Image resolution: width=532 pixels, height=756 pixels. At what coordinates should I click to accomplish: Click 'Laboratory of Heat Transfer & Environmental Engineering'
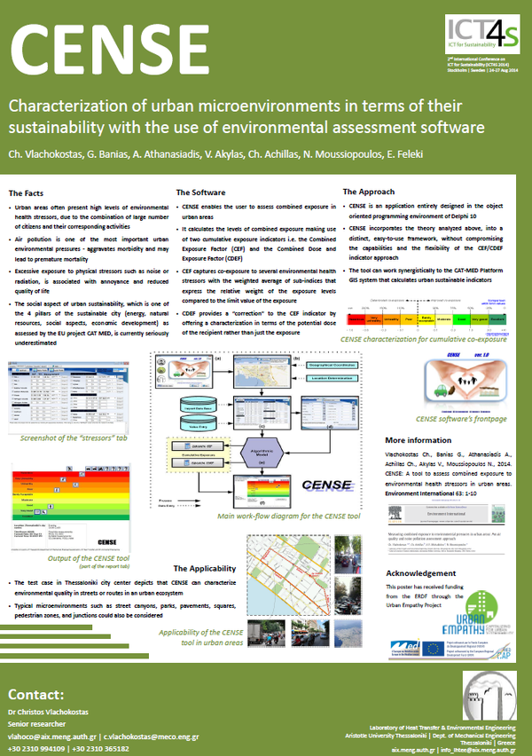[x=442, y=728]
